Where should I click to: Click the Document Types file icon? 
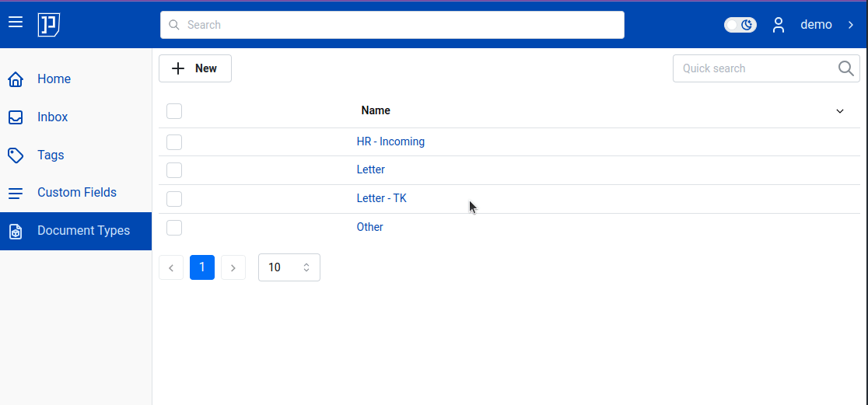16,232
